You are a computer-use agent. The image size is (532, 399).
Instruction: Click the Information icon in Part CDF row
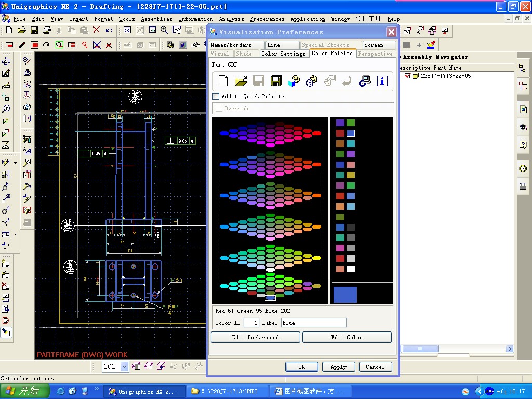[x=382, y=81]
